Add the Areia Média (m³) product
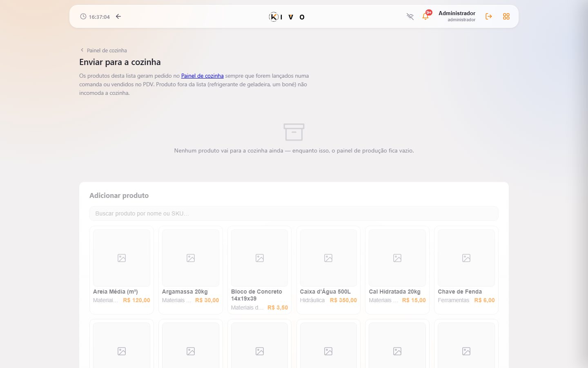The image size is (588, 368). [x=122, y=270]
